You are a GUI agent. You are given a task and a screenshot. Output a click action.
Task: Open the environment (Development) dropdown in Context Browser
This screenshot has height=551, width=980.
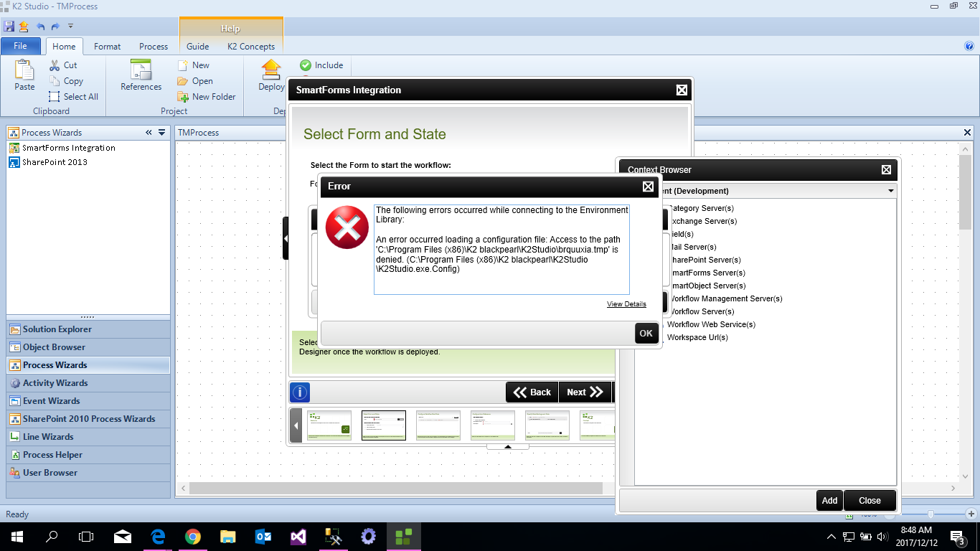click(891, 191)
